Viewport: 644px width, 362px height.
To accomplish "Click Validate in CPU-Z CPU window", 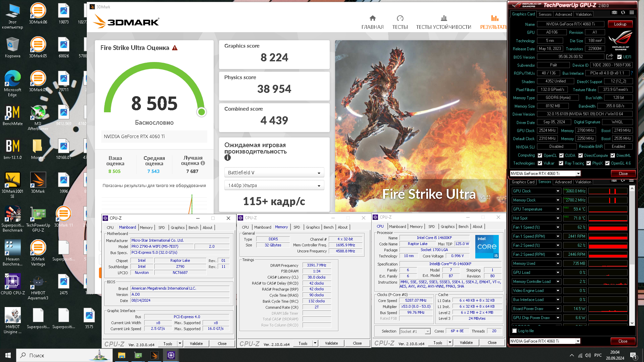I will [466, 343].
